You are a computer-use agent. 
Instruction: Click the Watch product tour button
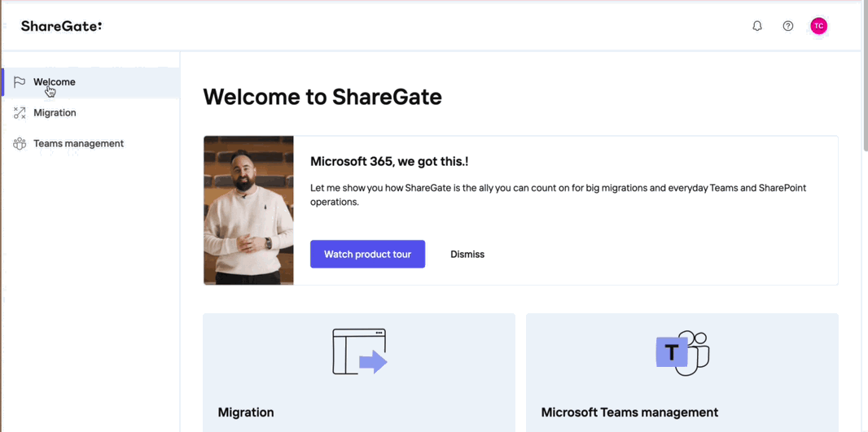pyautogui.click(x=367, y=254)
